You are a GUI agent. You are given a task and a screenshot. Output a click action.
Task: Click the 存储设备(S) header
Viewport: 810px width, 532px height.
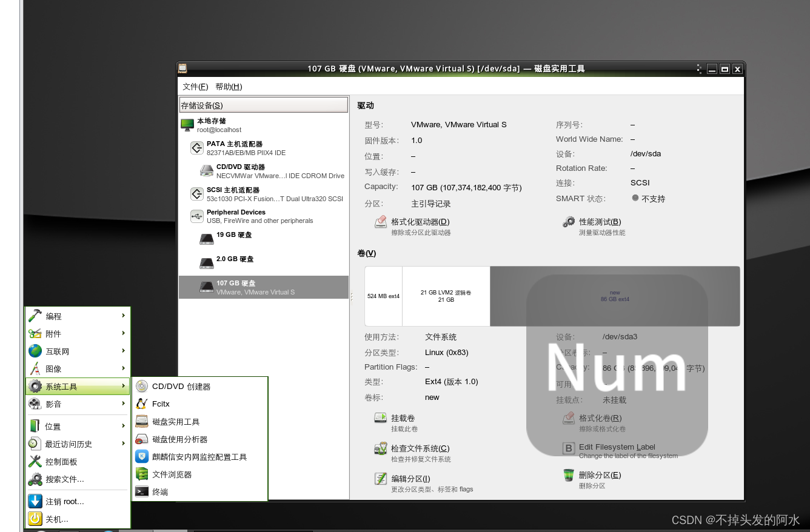tap(264, 105)
